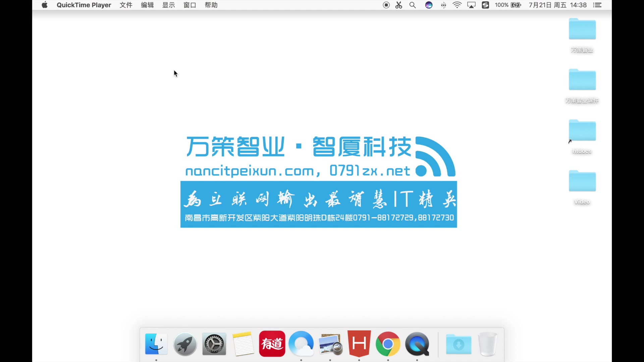This screenshot has width=644, height=362.
Task: Toggle screen recording indicator in menu bar
Action: pos(386,5)
